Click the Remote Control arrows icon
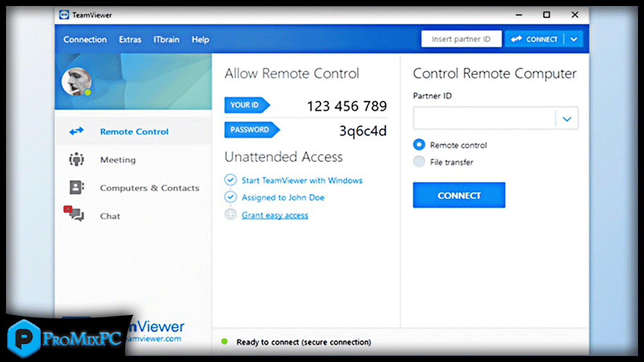The width and height of the screenshot is (644, 362). click(x=76, y=131)
